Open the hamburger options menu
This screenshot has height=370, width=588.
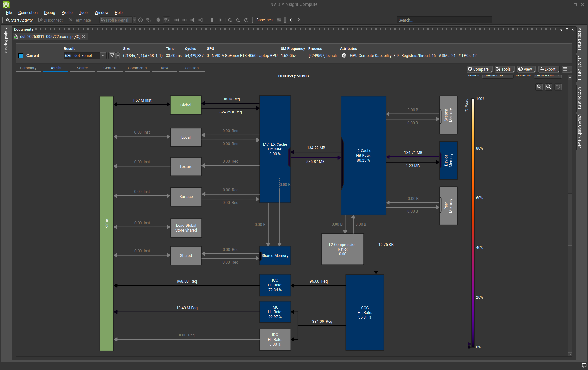click(566, 69)
